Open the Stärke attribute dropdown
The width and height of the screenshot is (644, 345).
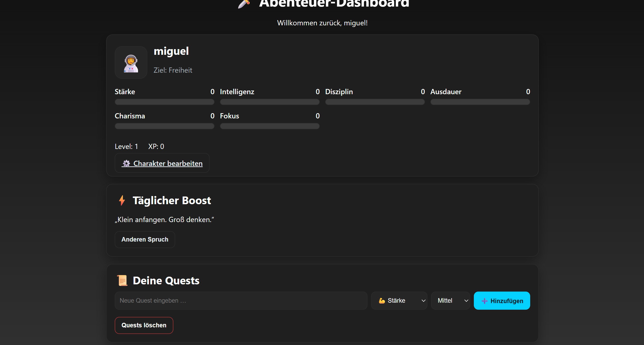(399, 300)
